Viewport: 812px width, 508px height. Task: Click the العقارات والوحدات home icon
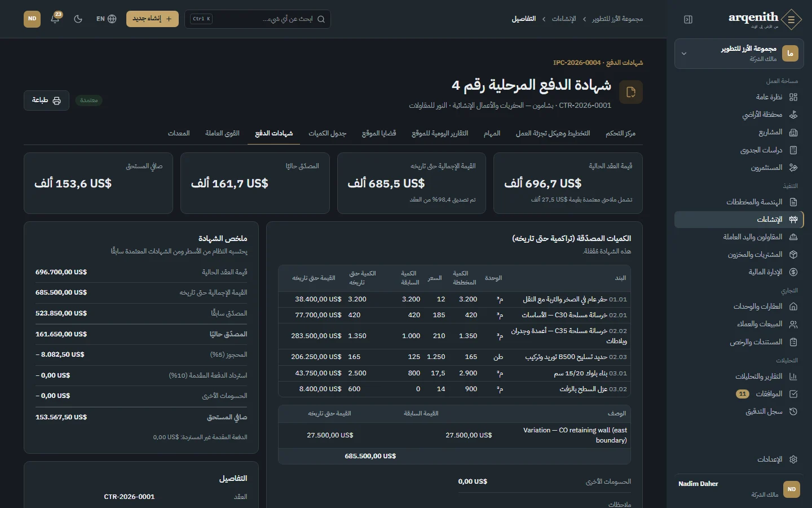coord(793,306)
